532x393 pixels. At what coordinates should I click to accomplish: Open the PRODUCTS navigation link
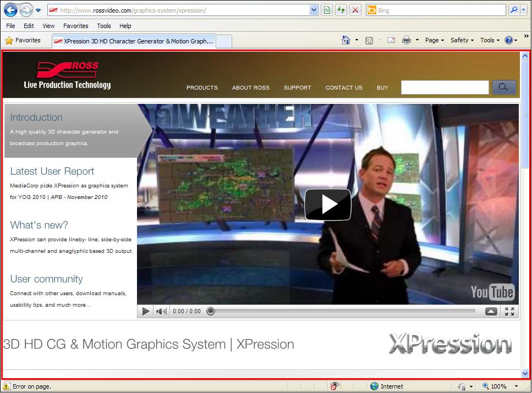tap(202, 87)
